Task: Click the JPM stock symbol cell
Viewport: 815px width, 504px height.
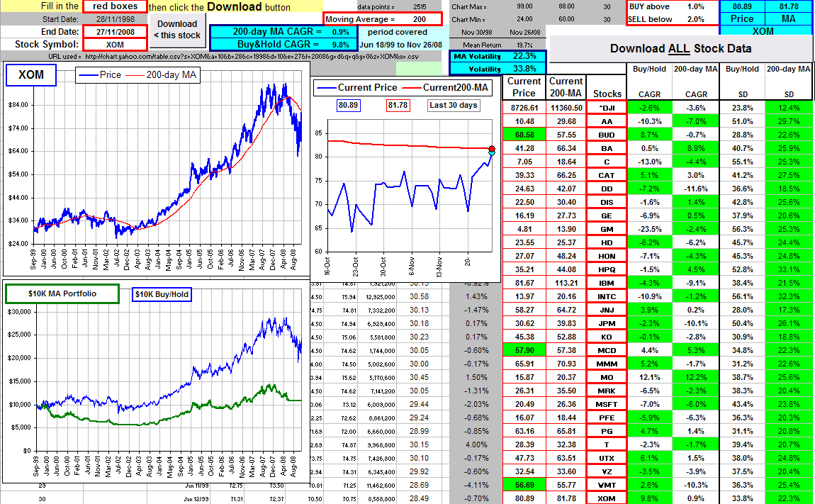Action: [x=607, y=323]
